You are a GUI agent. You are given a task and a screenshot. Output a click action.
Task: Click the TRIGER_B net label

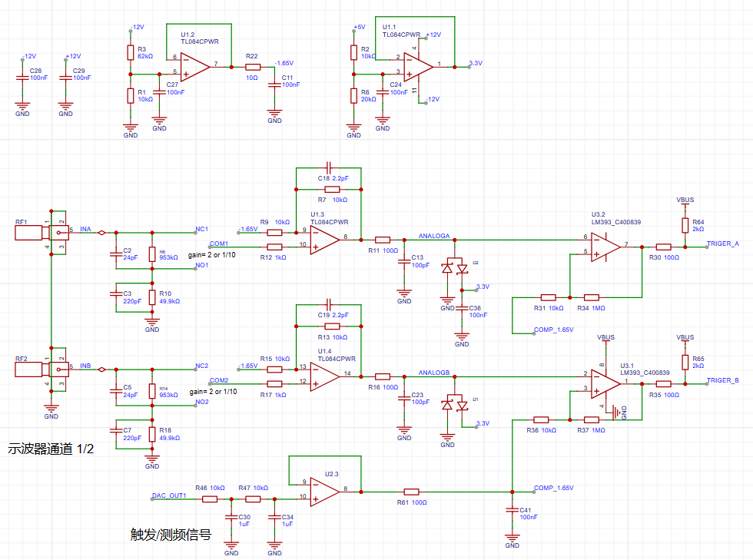(722, 380)
